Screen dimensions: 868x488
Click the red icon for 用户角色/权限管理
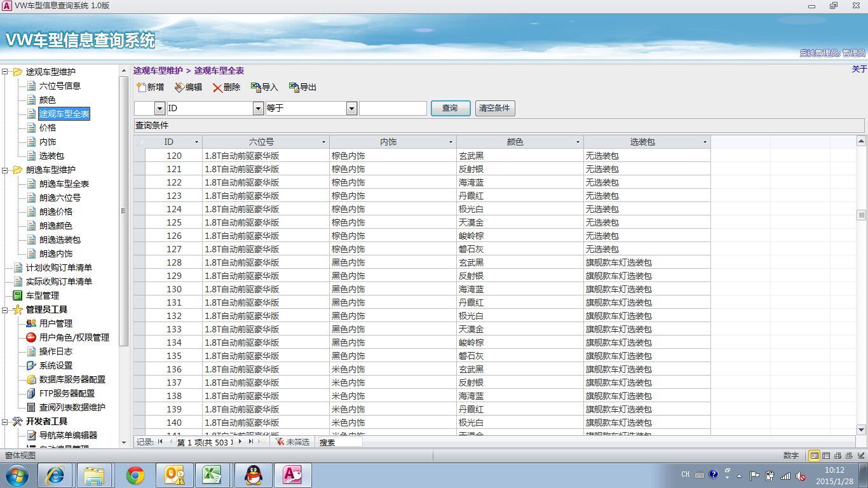31,337
